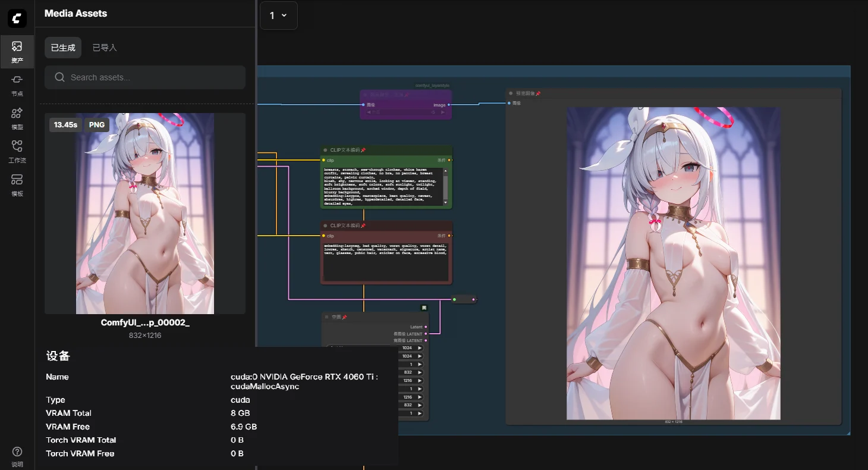Image resolution: width=868 pixels, height=470 pixels.
Task: Expand the purple node's selector widget
Action: (x=405, y=112)
